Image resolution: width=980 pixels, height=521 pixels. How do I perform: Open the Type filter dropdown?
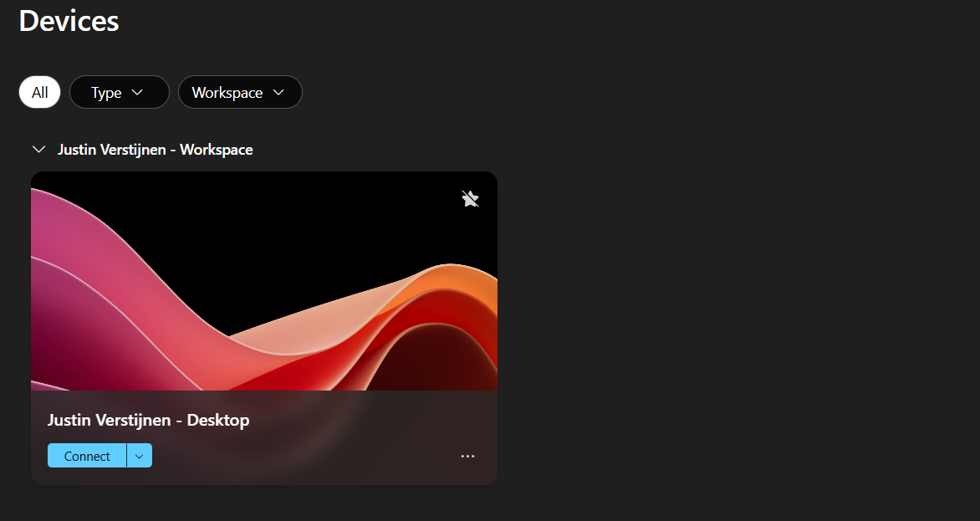[x=120, y=93]
